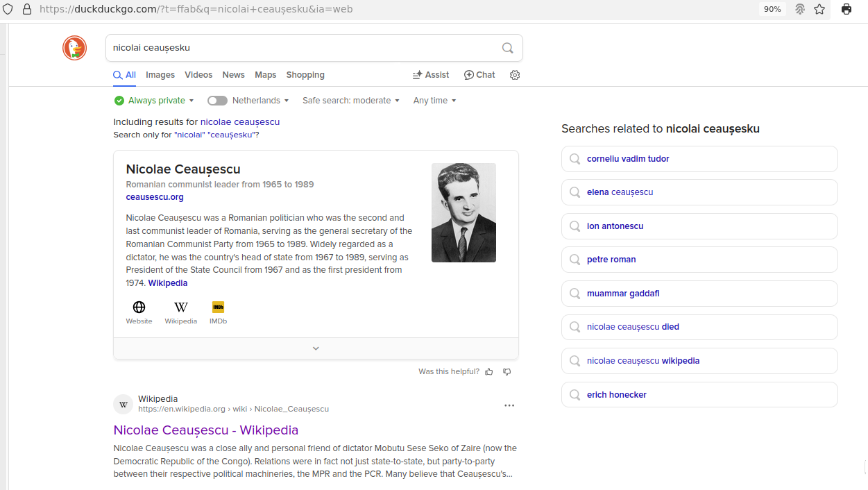868x490 pixels.
Task: Select related search nicolae ceaușescu died
Action: point(699,327)
